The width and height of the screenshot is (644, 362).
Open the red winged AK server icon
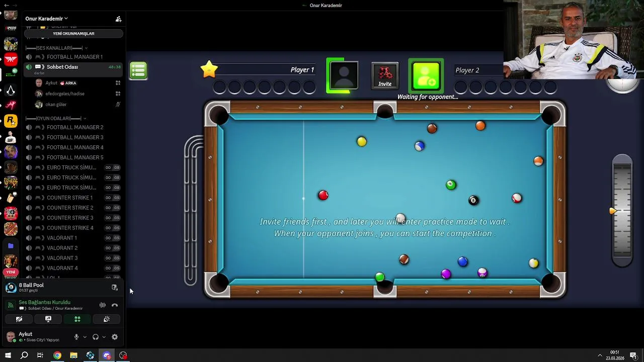pyautogui.click(x=11, y=59)
